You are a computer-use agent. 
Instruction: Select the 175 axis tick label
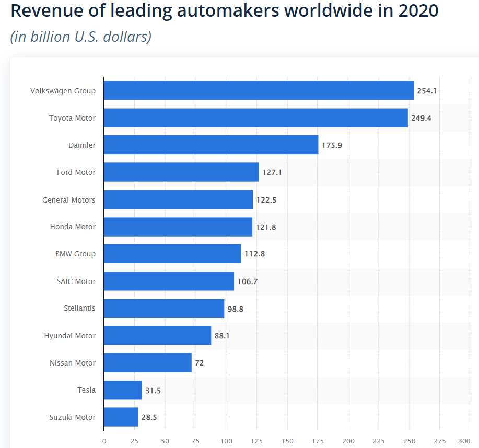[318, 441]
